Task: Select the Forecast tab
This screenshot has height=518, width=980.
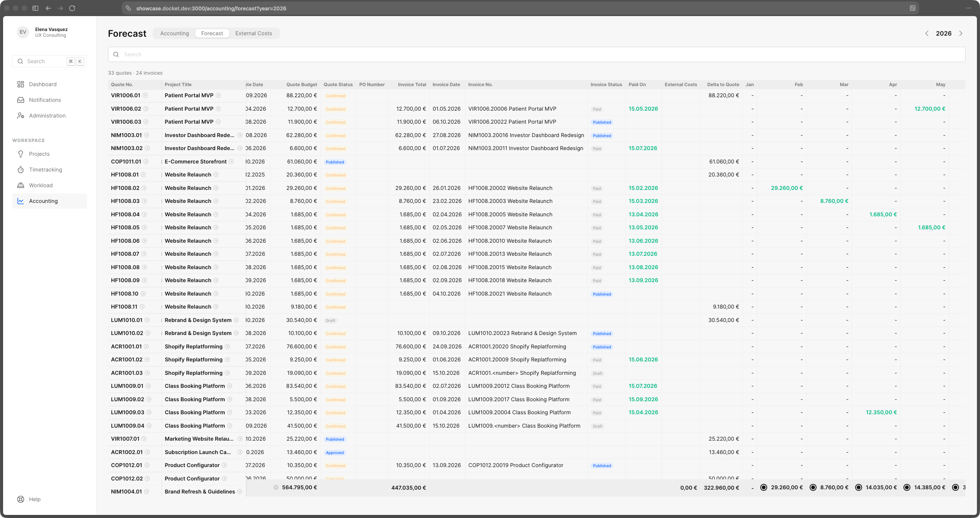Action: (x=212, y=33)
